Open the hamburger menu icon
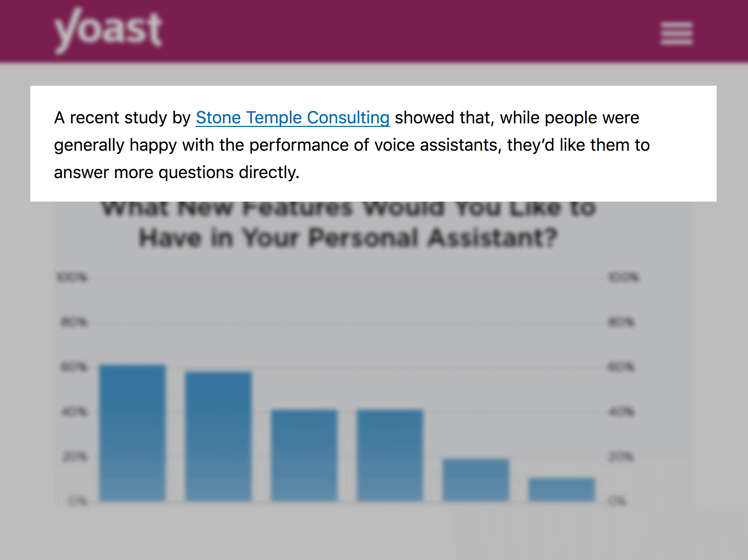 pos(676,33)
